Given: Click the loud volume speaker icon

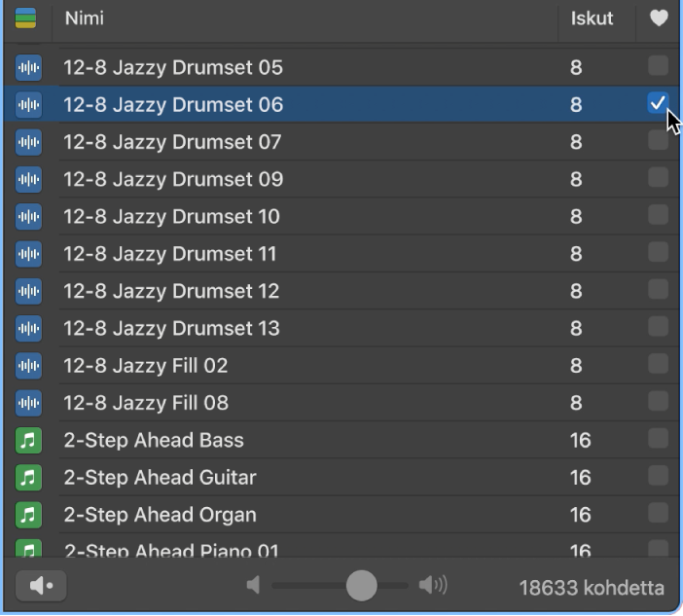Looking at the screenshot, I should (432, 586).
